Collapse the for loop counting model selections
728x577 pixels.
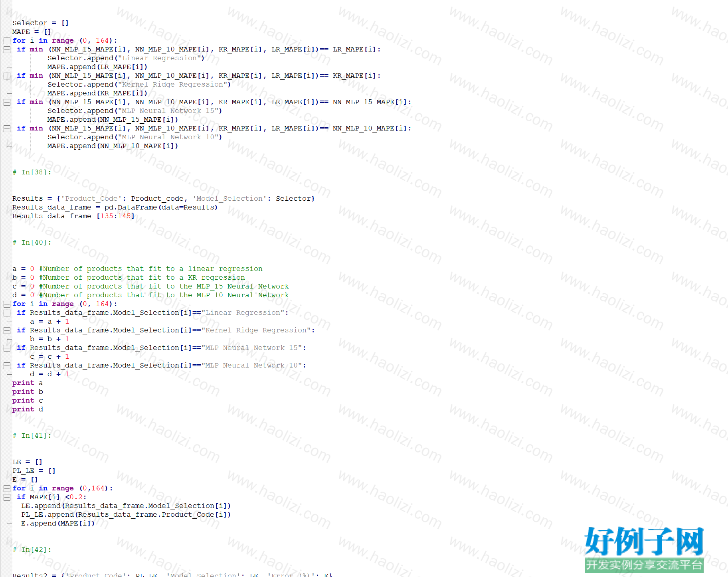[7, 304]
